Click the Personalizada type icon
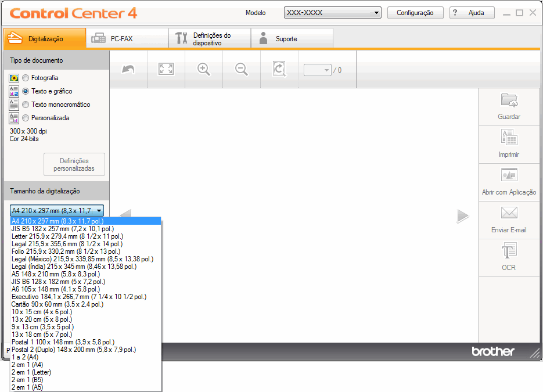The image size is (543, 392). pos(14,118)
